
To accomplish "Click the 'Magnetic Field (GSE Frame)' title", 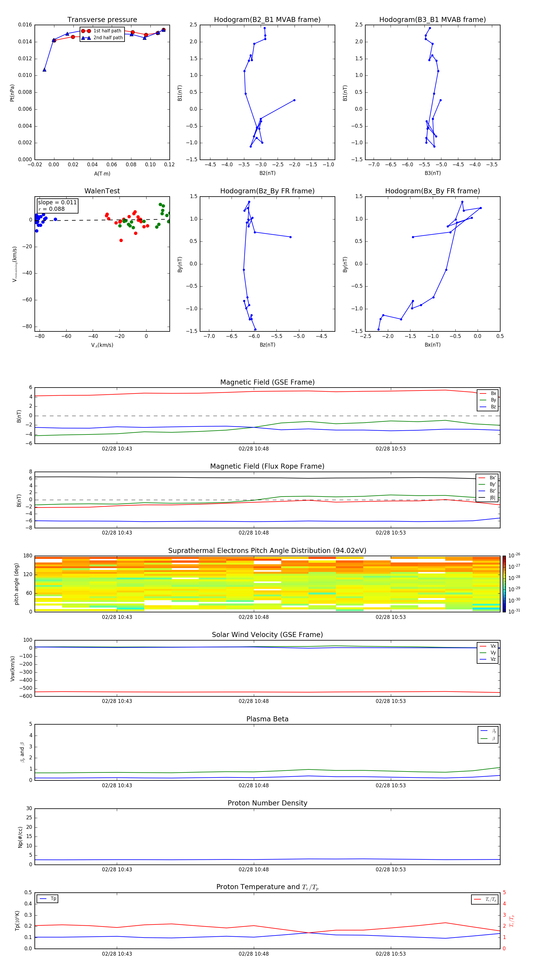I will [267, 382].
